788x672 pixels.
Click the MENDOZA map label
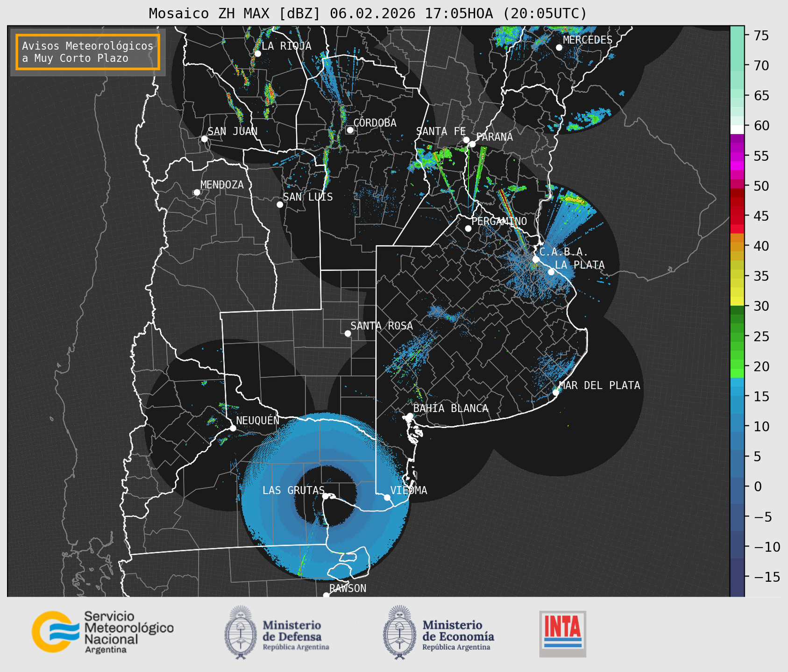pyautogui.click(x=222, y=185)
